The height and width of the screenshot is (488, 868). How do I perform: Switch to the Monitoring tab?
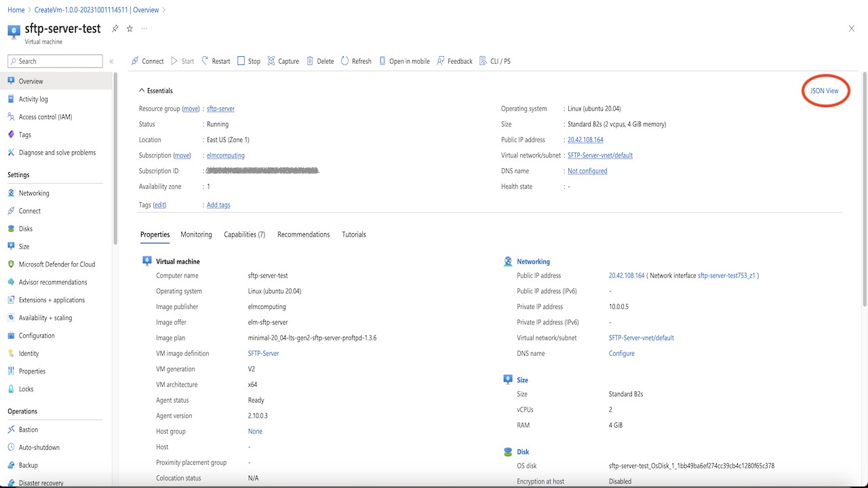click(x=196, y=235)
